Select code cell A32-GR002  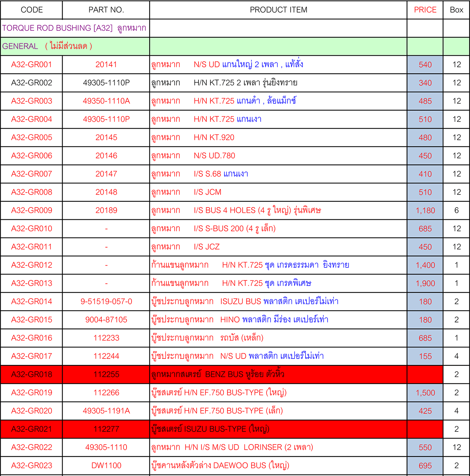pyautogui.click(x=32, y=83)
